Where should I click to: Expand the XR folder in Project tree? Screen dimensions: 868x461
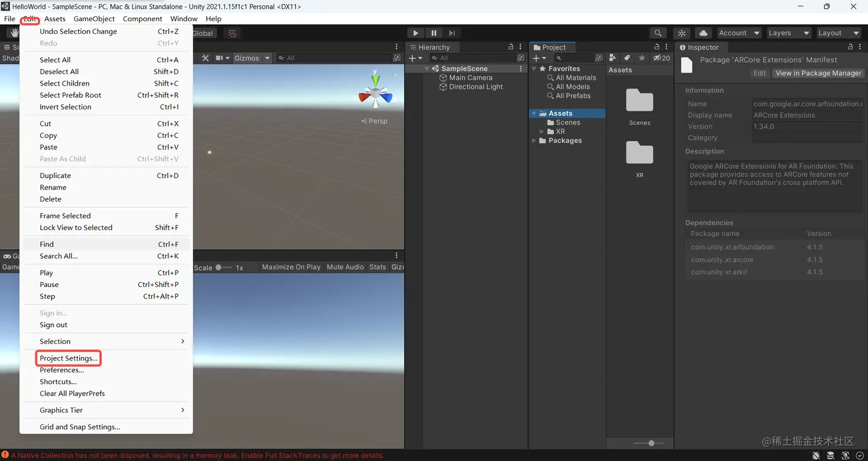click(x=542, y=131)
